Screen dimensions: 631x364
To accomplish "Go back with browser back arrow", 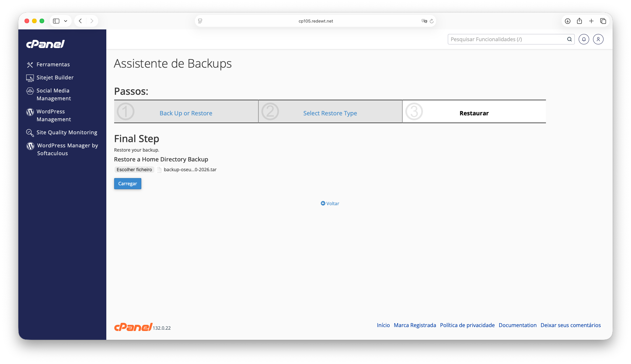I will [x=80, y=21].
